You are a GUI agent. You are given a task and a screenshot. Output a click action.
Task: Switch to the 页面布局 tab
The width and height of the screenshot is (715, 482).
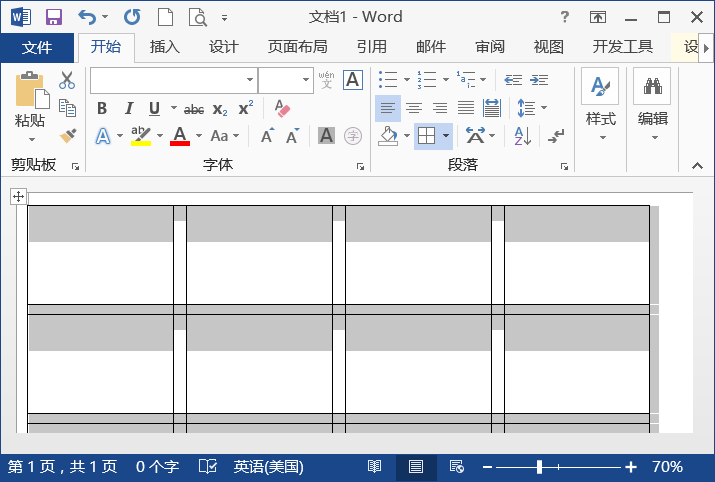pyautogui.click(x=298, y=47)
